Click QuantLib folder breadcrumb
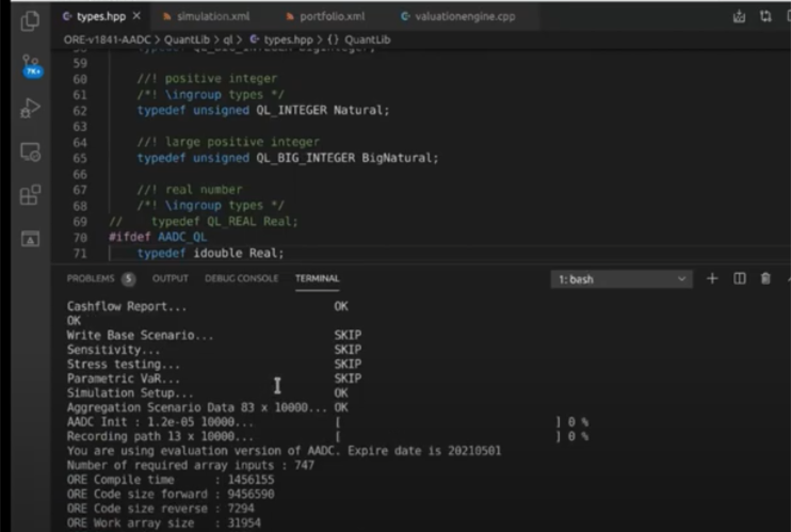Viewport: 791px width, 532px height. (187, 39)
